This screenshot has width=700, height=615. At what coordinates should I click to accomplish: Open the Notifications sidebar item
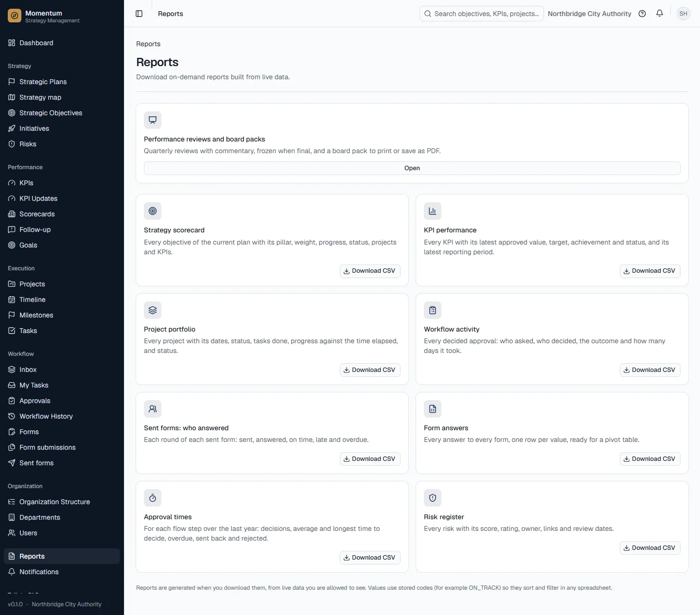click(62, 572)
